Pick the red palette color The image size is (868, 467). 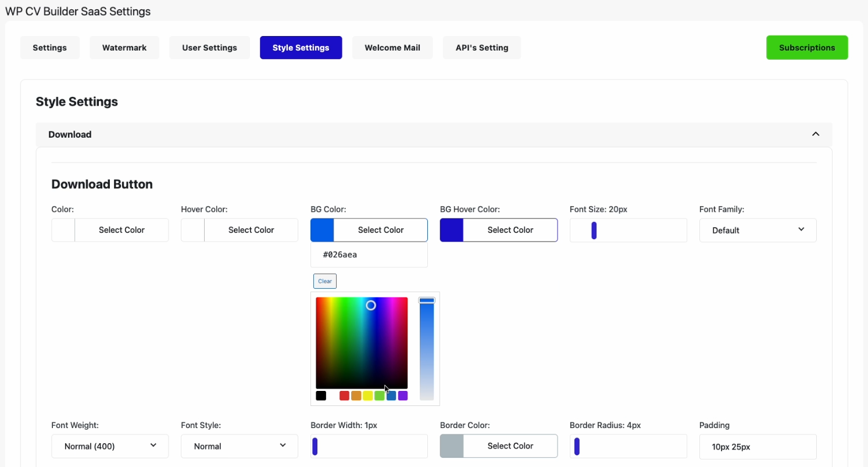click(x=344, y=396)
